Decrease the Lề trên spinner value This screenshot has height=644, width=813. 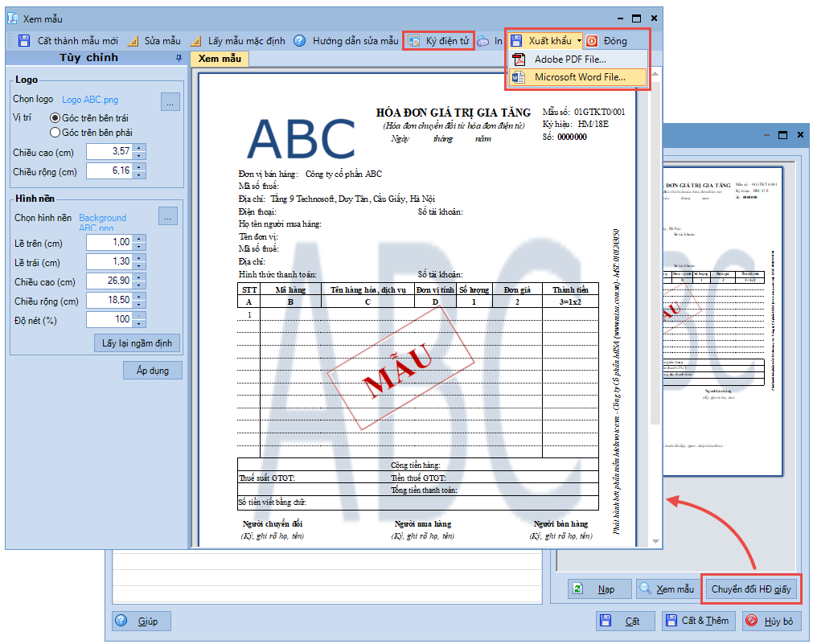tap(139, 246)
